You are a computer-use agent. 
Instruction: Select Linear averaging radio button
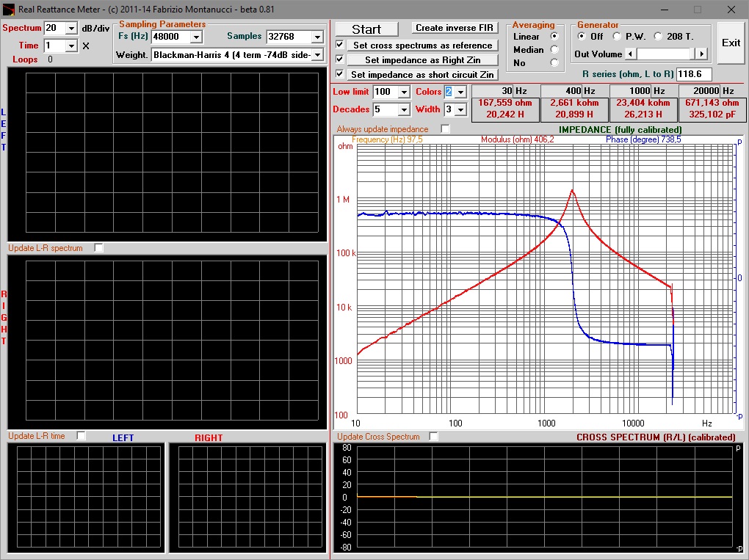coord(554,36)
